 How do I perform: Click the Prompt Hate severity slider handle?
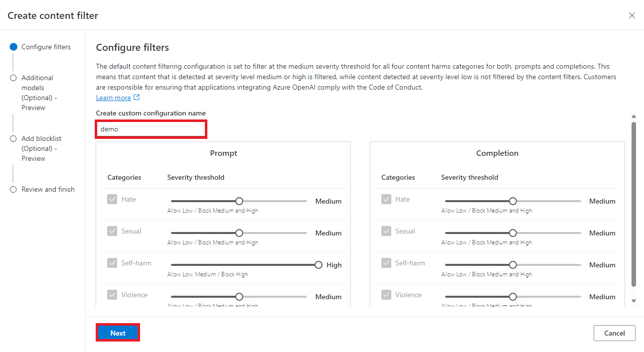click(239, 201)
